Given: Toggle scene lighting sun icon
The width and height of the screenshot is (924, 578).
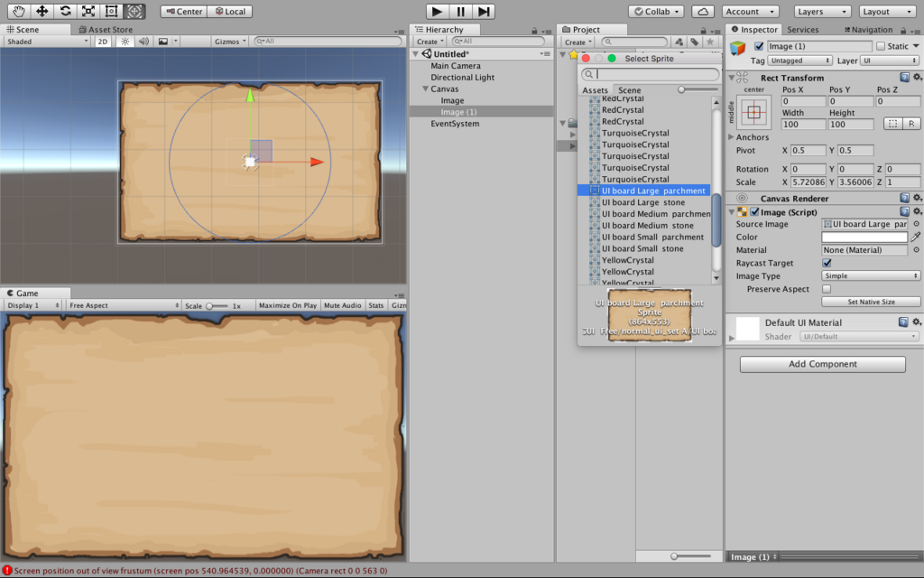Looking at the screenshot, I should click(125, 42).
